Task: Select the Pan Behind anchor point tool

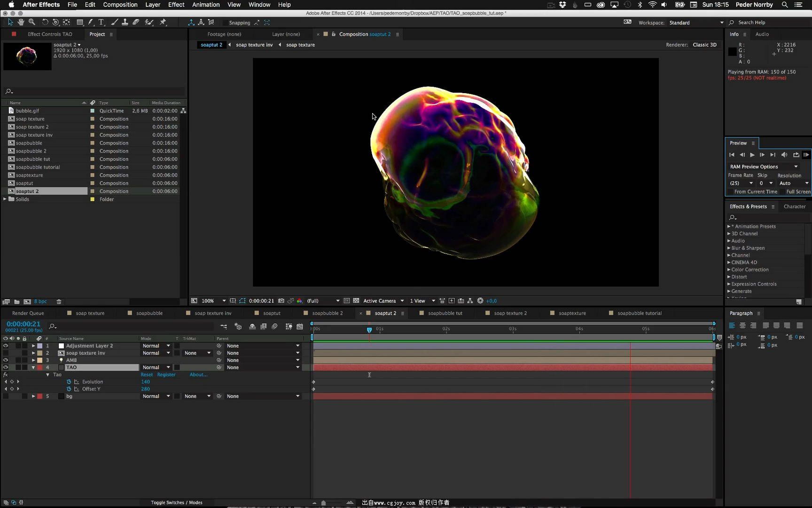Action: tap(66, 22)
